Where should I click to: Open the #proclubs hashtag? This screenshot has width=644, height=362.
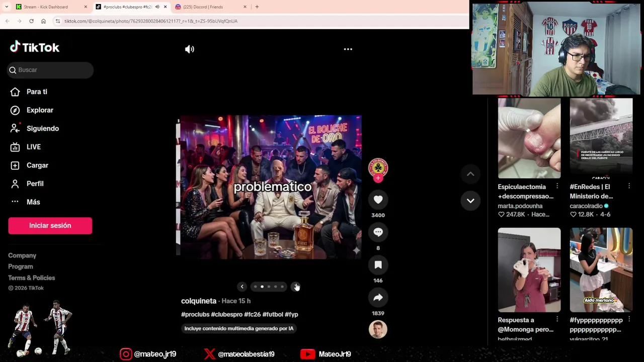pos(195,314)
